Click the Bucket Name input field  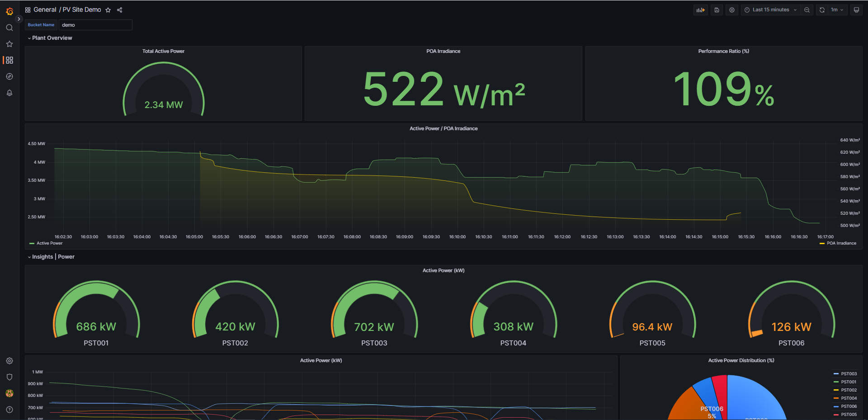click(x=95, y=25)
